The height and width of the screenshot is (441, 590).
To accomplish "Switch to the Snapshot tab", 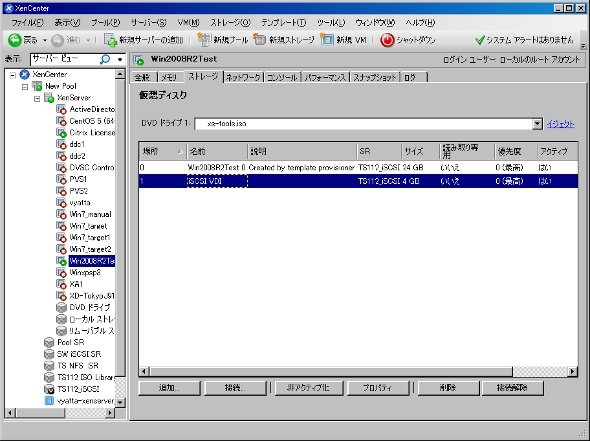I will point(375,77).
